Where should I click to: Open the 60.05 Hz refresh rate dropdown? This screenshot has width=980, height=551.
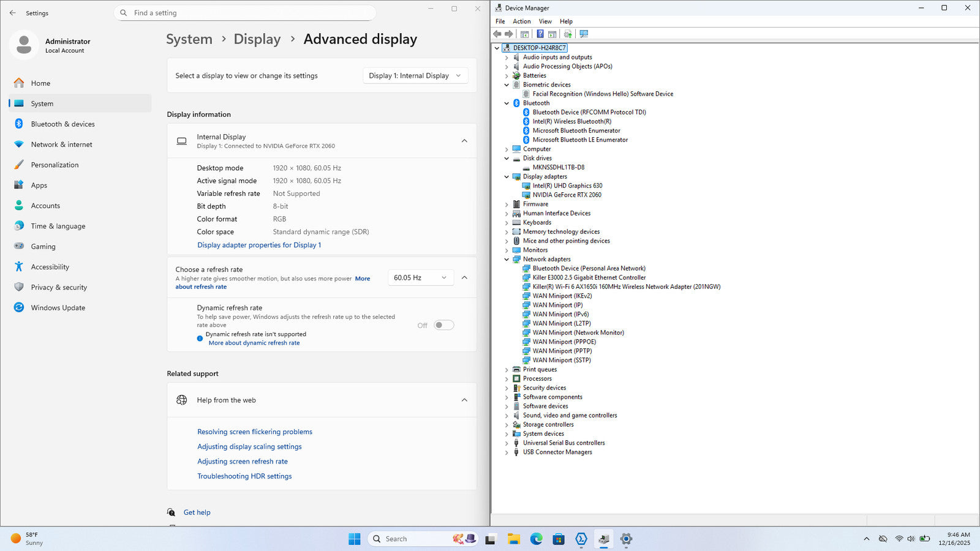420,278
